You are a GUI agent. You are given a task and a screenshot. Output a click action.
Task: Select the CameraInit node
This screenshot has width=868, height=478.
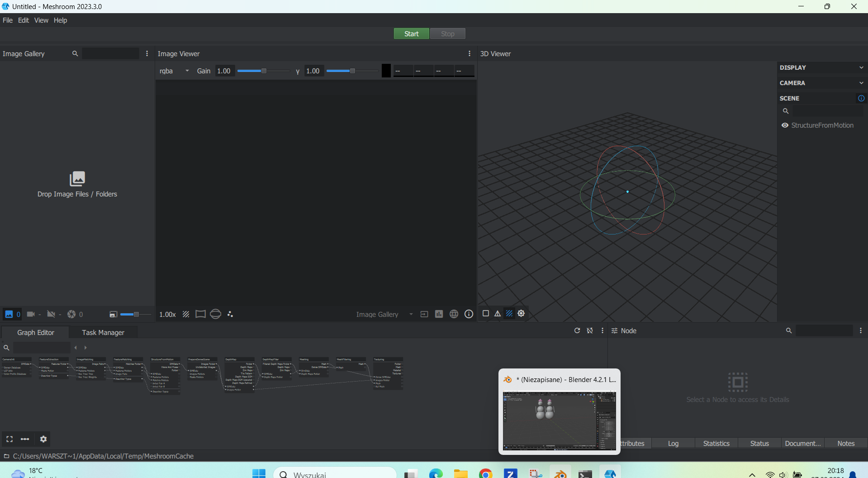(17, 367)
